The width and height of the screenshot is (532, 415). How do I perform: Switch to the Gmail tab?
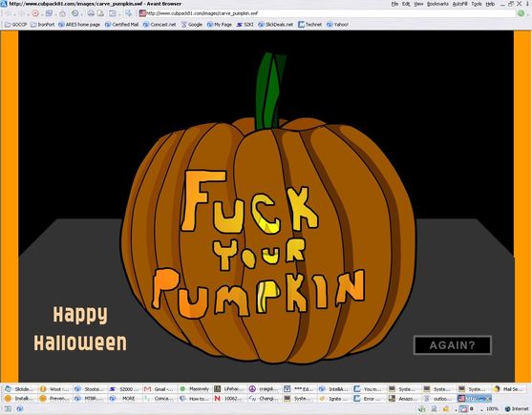[160, 389]
